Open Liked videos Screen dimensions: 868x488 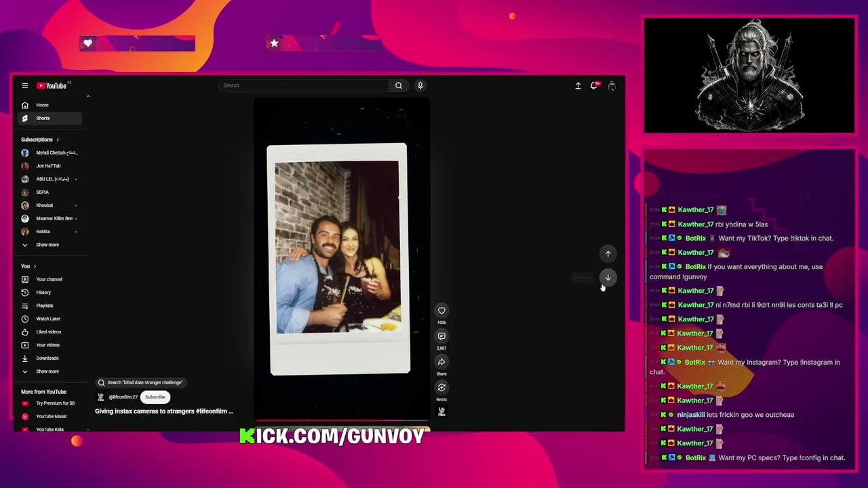tap(50, 332)
